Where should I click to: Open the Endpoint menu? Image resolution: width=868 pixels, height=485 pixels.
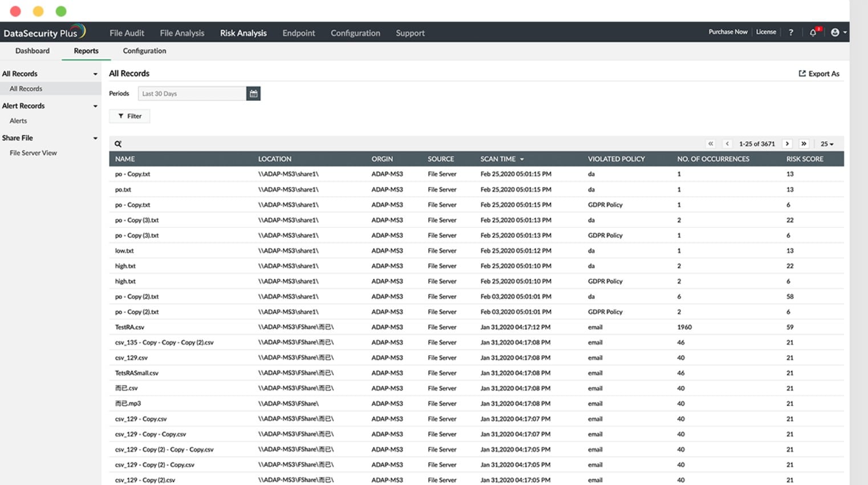point(299,33)
